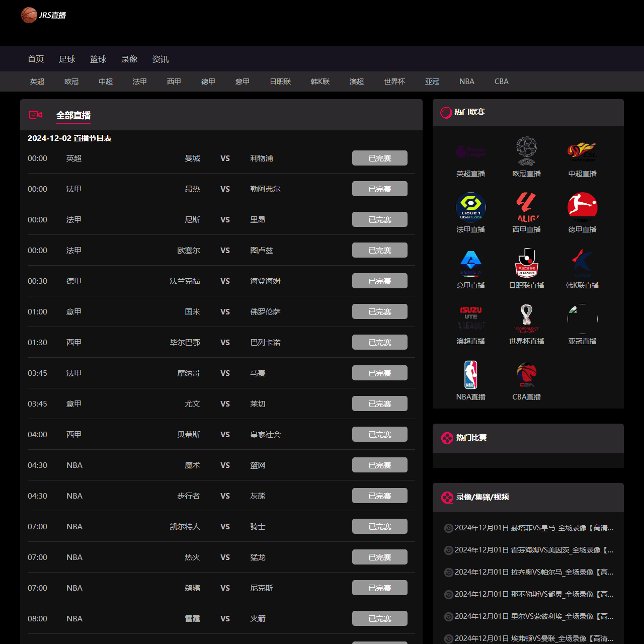Click the icon beside 霍芬海姆VS美因茨 replay

tap(448, 550)
